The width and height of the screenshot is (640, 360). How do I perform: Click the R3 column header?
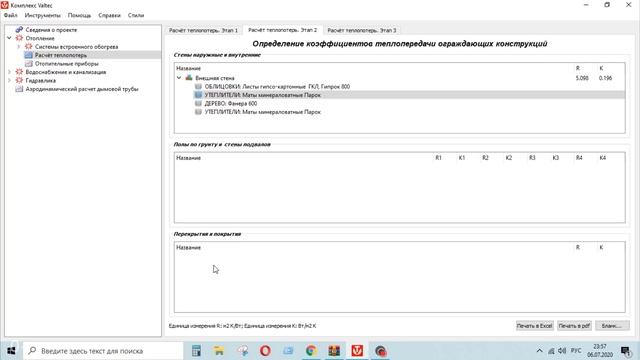[532, 158]
